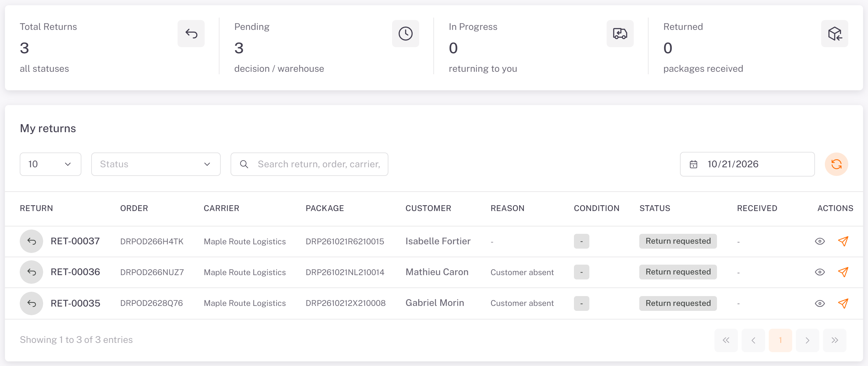Click the Total Returns arrow icon
Viewport: 868px width, 366px height.
pyautogui.click(x=191, y=34)
